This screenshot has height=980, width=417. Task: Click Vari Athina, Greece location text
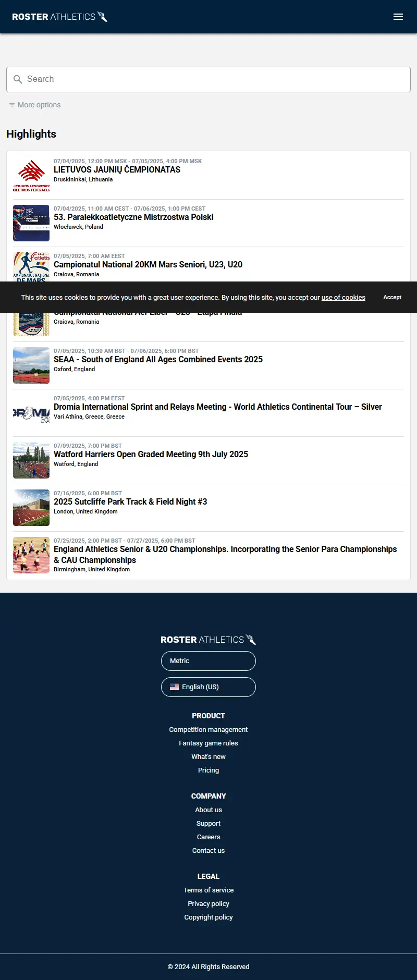point(89,417)
